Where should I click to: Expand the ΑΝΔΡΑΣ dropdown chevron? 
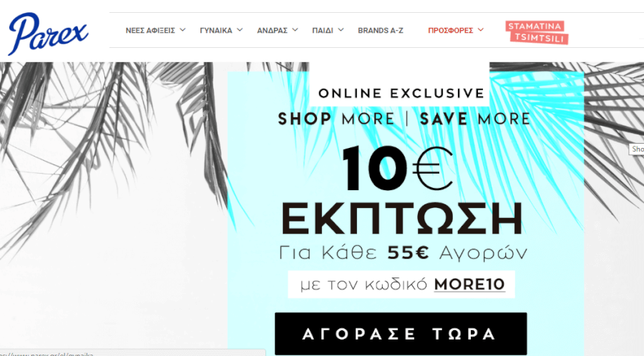(x=295, y=30)
